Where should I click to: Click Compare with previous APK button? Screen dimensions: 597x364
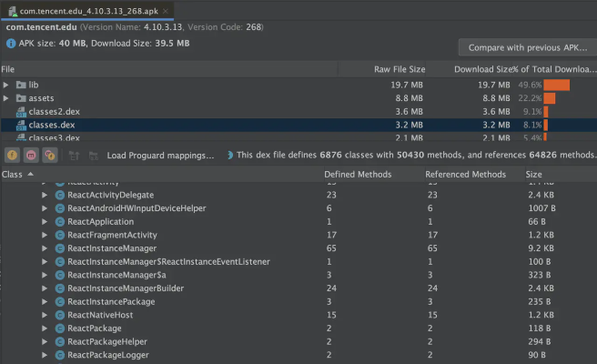pyautogui.click(x=527, y=47)
